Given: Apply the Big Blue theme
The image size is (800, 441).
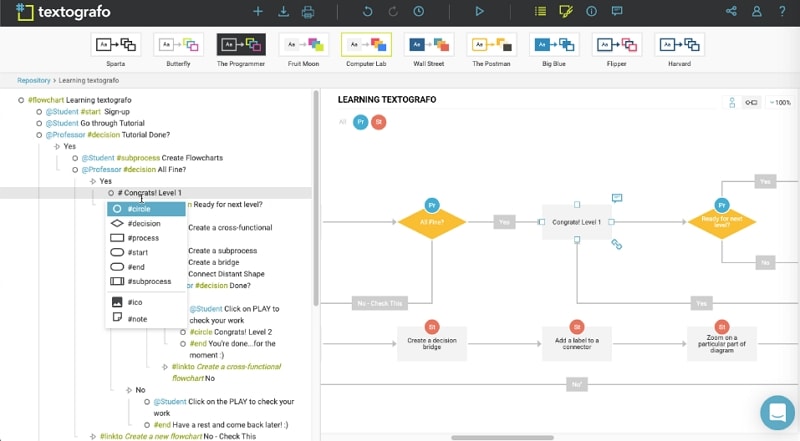Looking at the screenshot, I should tap(554, 50).
